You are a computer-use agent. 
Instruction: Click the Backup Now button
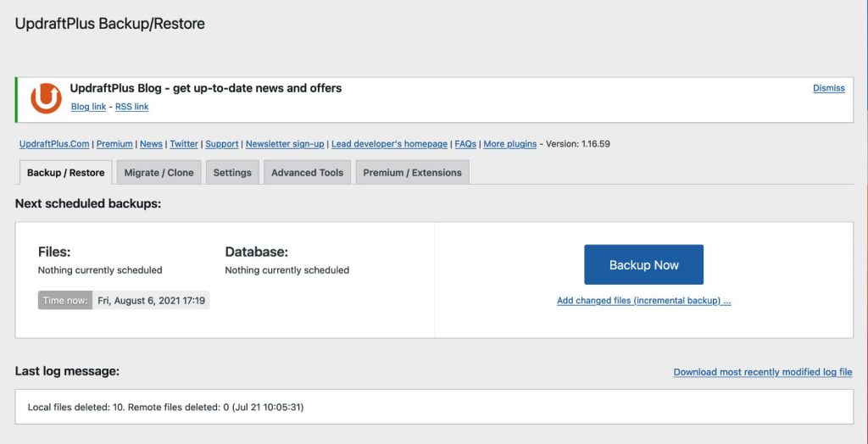pos(644,264)
